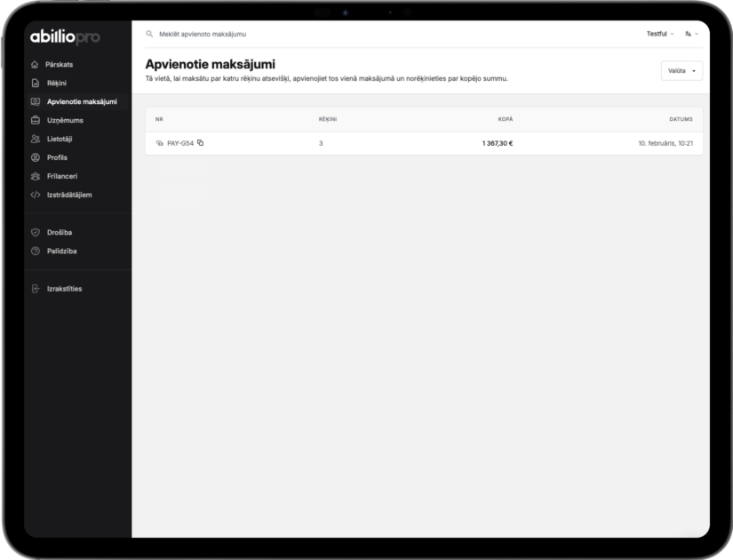Click the invoice count 3

coord(321,143)
